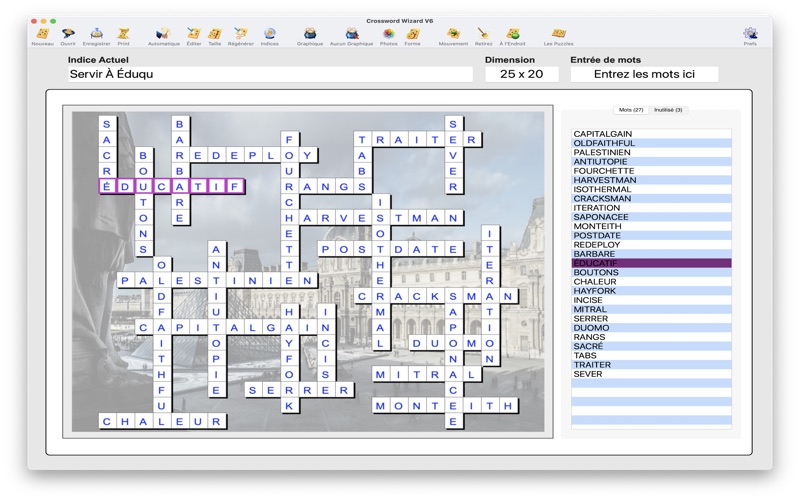
Task: Click the É cell of ÉDUCATIF in grid
Action: (107, 186)
